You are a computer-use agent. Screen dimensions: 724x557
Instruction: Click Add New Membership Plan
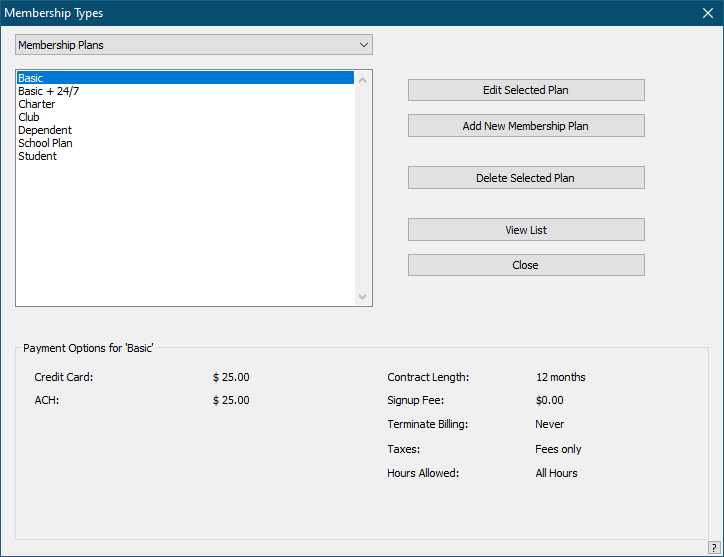pyautogui.click(x=525, y=126)
